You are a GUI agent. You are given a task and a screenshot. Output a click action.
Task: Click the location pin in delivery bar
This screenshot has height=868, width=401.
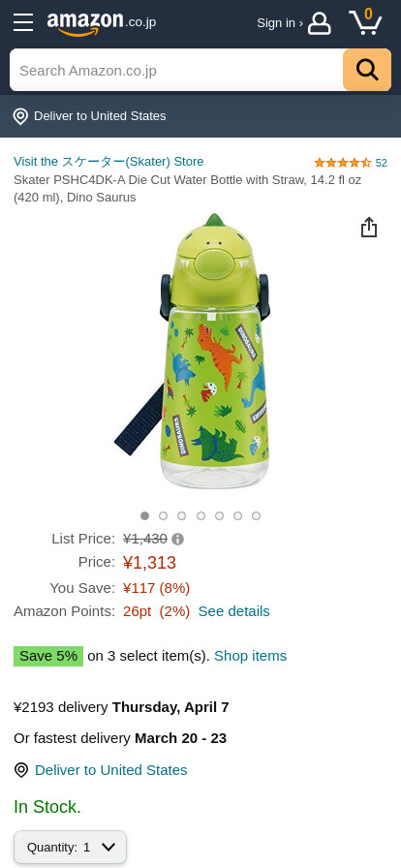tap(20, 116)
